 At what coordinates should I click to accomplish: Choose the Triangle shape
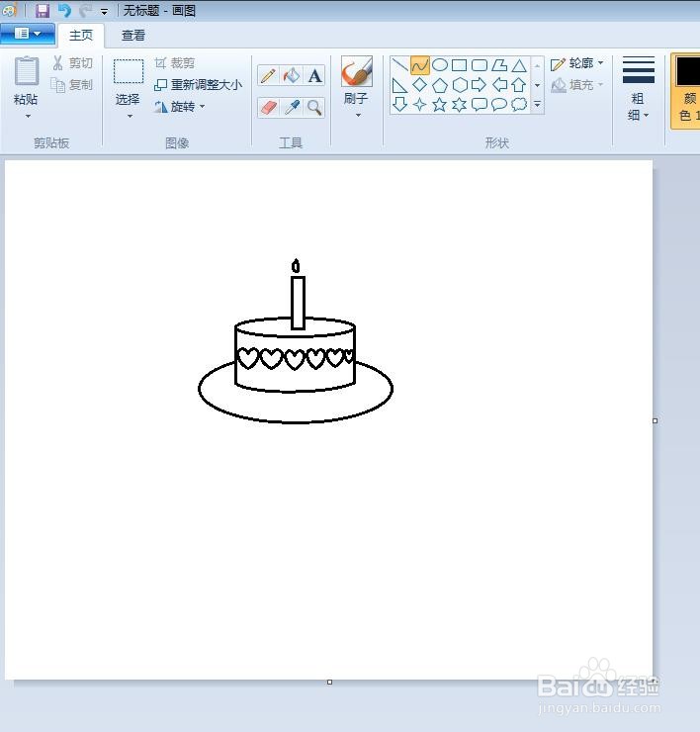click(x=519, y=65)
